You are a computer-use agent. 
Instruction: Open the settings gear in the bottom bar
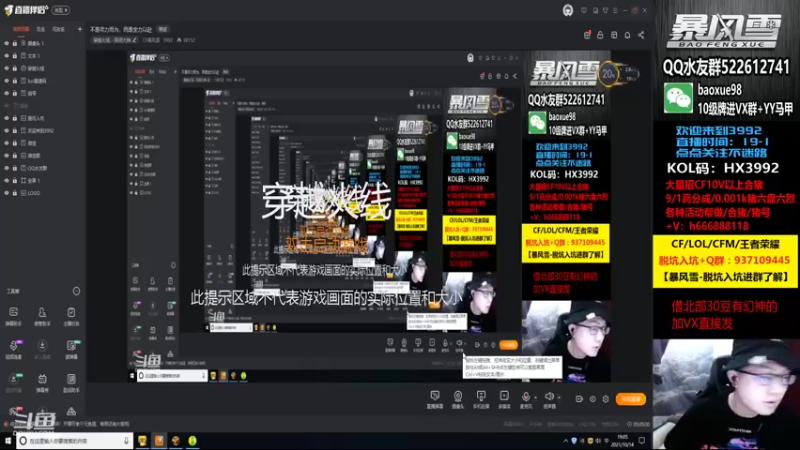coord(606,399)
